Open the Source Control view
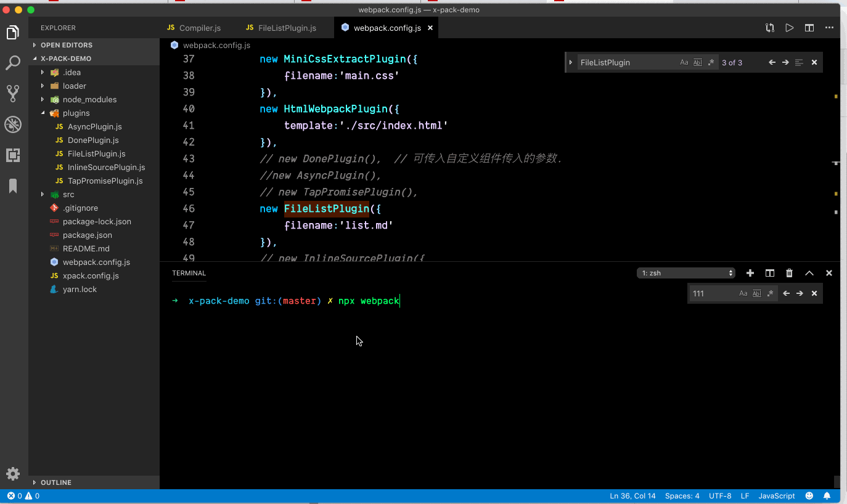Viewport: 847px width, 504px height. coord(13,94)
